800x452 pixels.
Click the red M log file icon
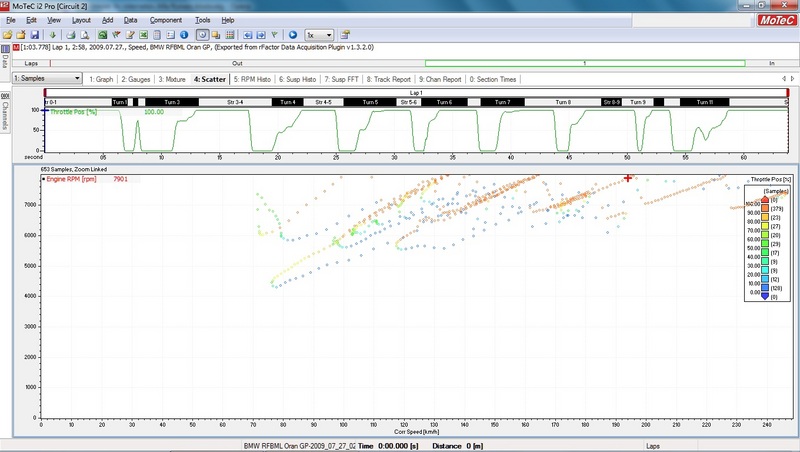click(x=16, y=47)
